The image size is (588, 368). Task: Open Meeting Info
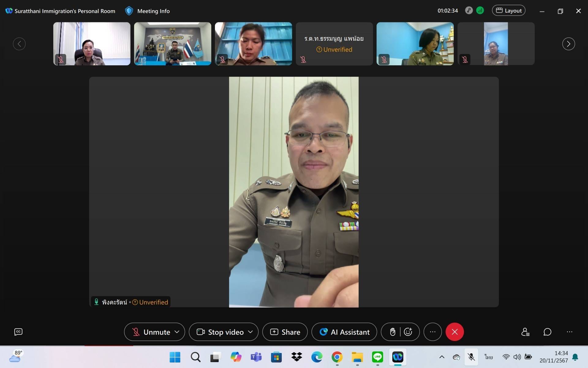(148, 11)
